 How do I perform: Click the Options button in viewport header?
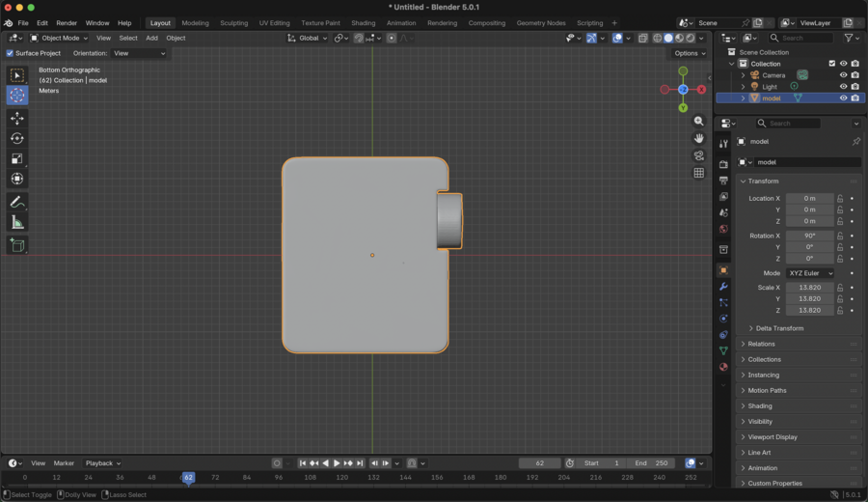coord(689,53)
